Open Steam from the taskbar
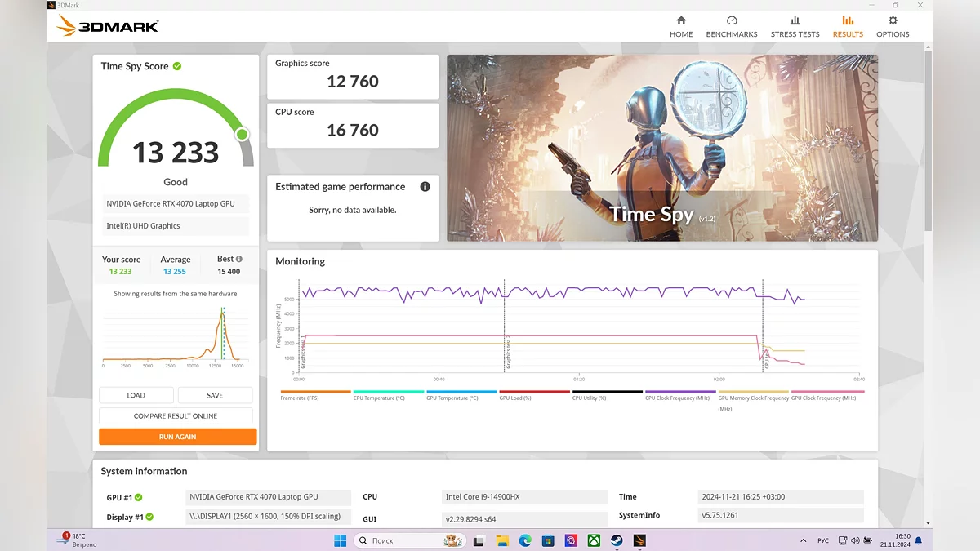This screenshot has width=980, height=551. tap(617, 540)
